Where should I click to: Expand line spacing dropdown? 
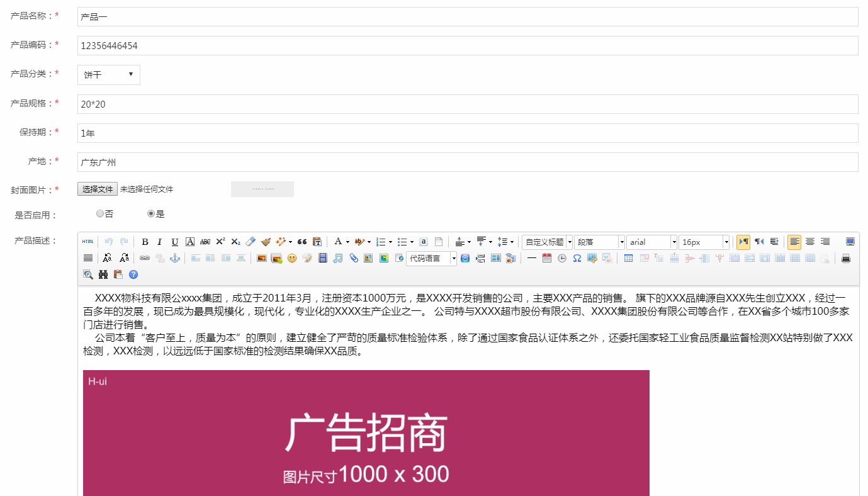pyautogui.click(x=512, y=242)
